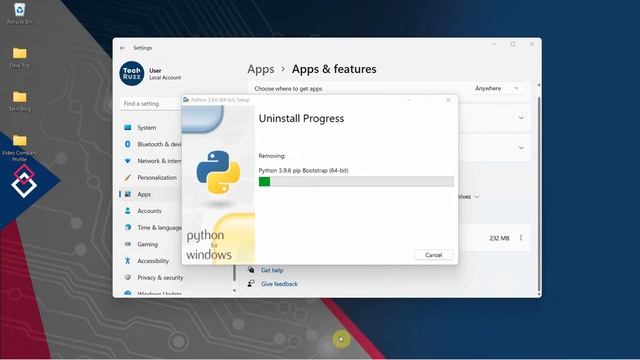Click the Time & language globe icon
This screenshot has height=360, width=640.
click(x=128, y=228)
